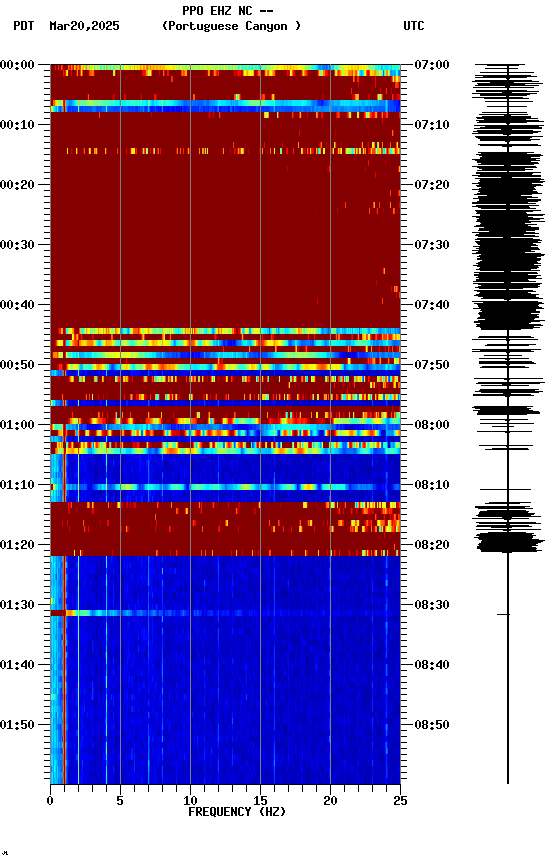552x864 pixels.
Task: Click the '15' frequency axis tick label
Action: click(260, 801)
